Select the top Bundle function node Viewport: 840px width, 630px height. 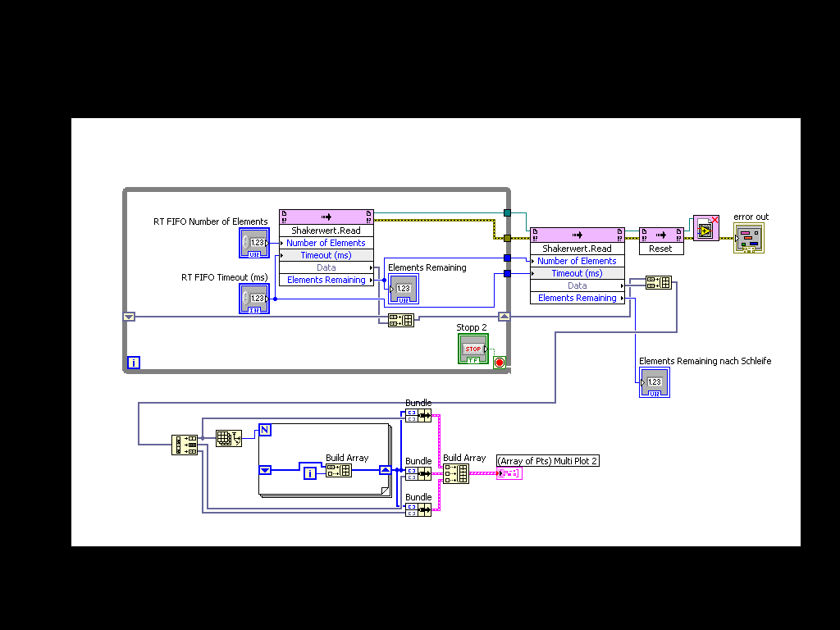[x=418, y=415]
